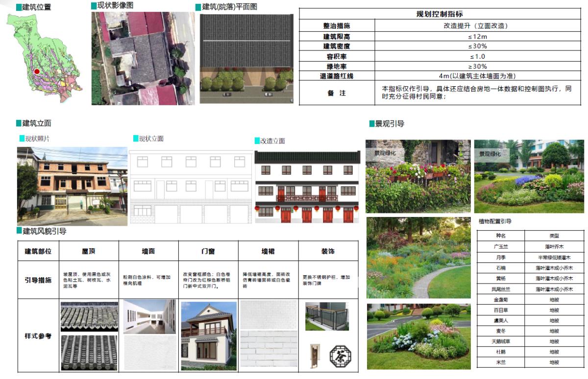Select the octagonal 茶 decoration emblem
588x379 pixels.
[x=339, y=356]
